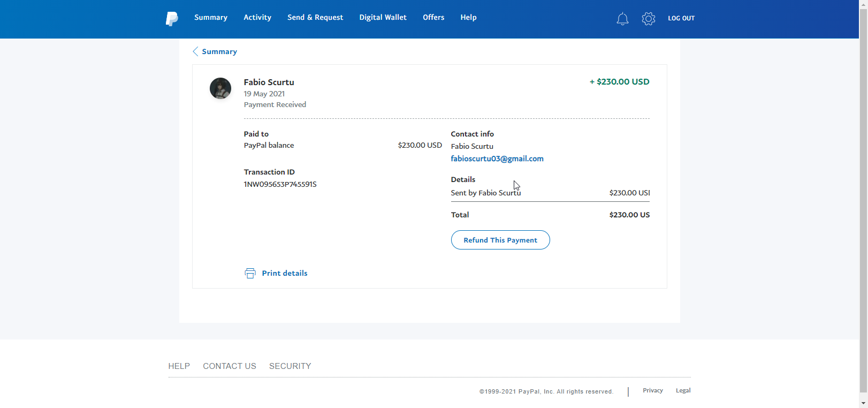
Task: Open Send & Request page
Action: [x=315, y=18]
